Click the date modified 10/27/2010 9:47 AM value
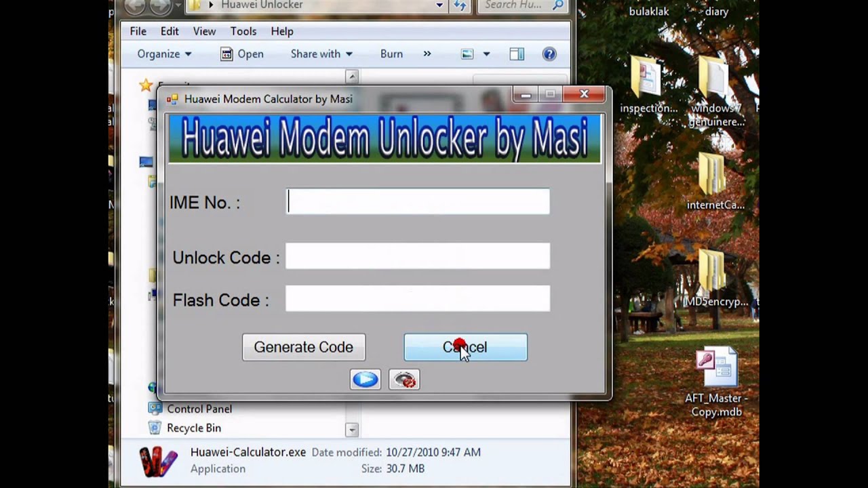 433,452
